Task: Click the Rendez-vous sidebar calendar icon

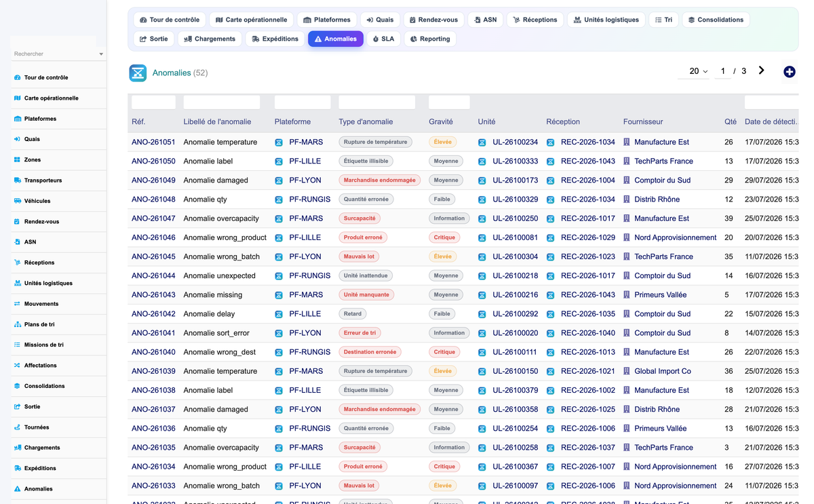Action: [17, 222]
